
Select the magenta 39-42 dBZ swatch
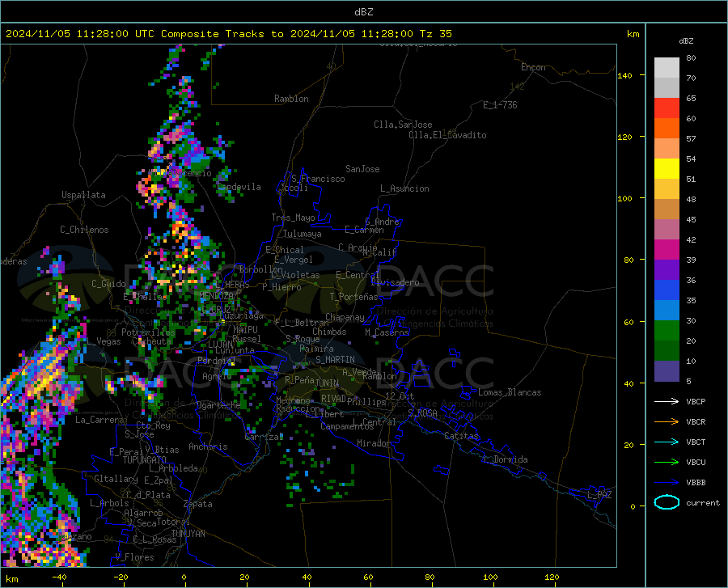[667, 250]
